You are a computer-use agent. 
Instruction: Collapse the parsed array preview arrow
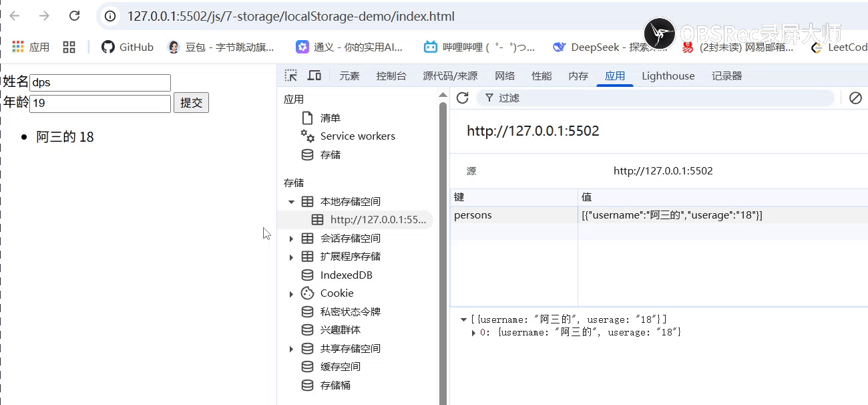(464, 320)
